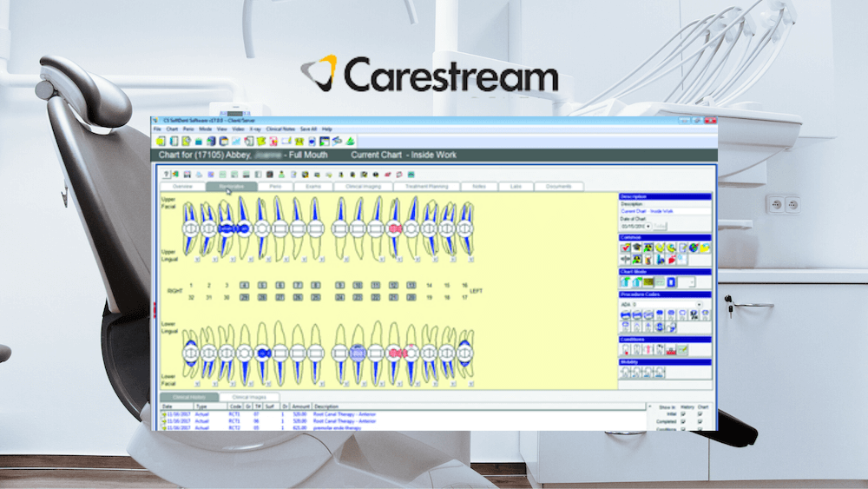Click the green person icon in chart toolbar
868x489 pixels.
pyautogui.click(x=281, y=175)
